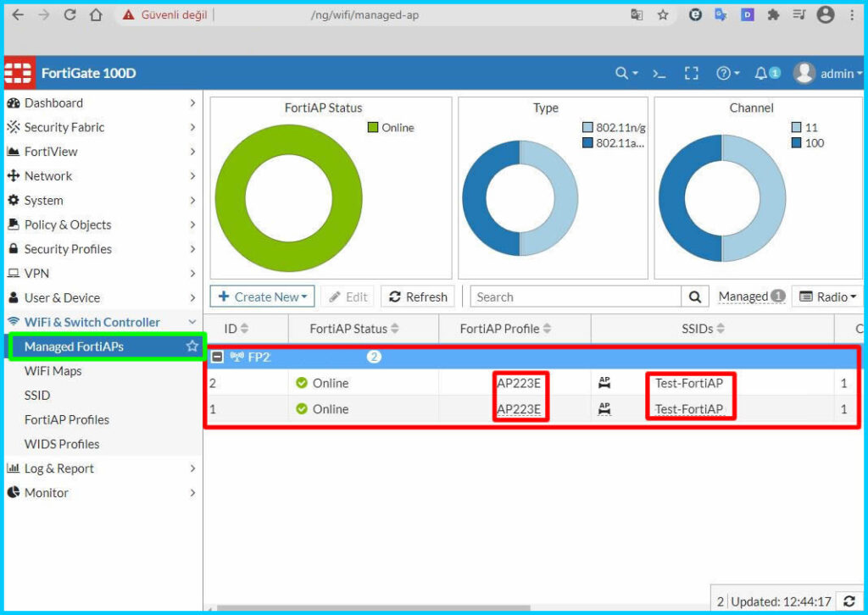Open FortiAP Profiles
868x615 pixels.
pos(66,420)
